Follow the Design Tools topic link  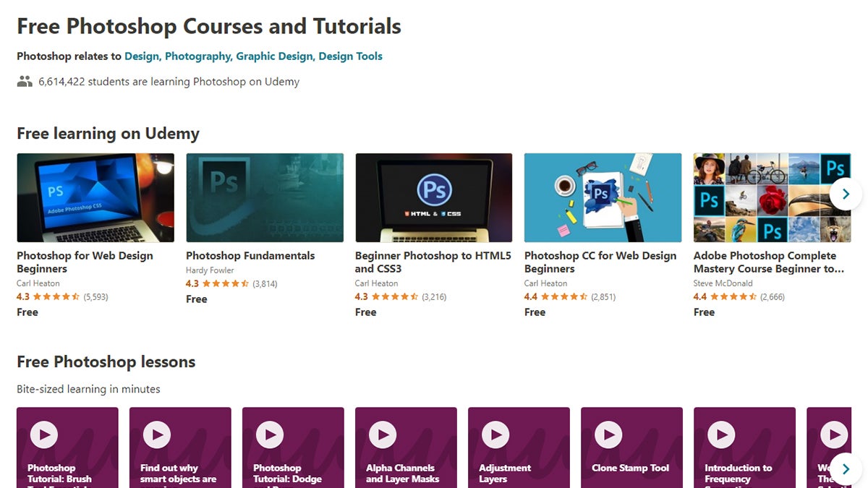[x=351, y=56]
